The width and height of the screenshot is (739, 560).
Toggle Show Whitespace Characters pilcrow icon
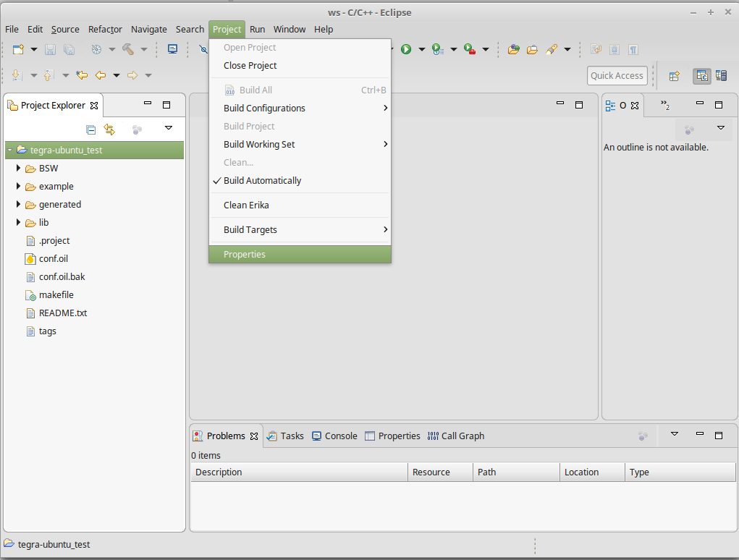[633, 49]
